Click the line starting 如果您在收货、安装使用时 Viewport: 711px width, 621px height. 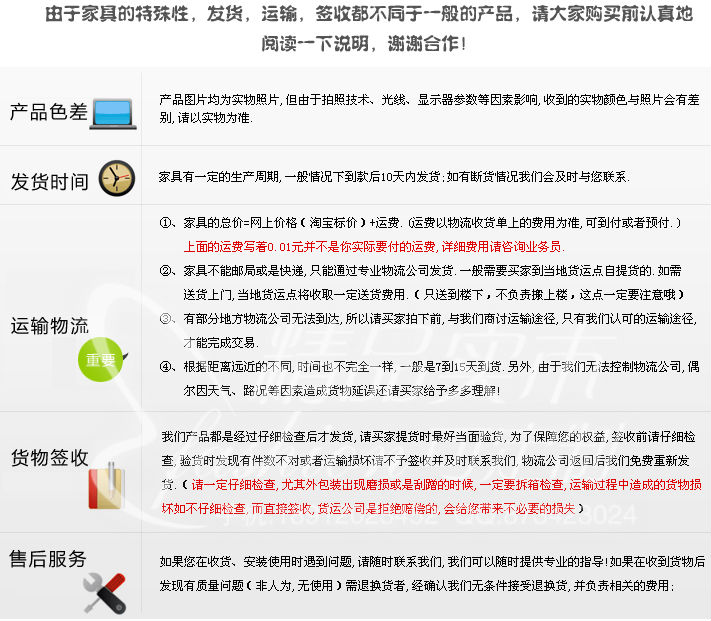(x=433, y=562)
